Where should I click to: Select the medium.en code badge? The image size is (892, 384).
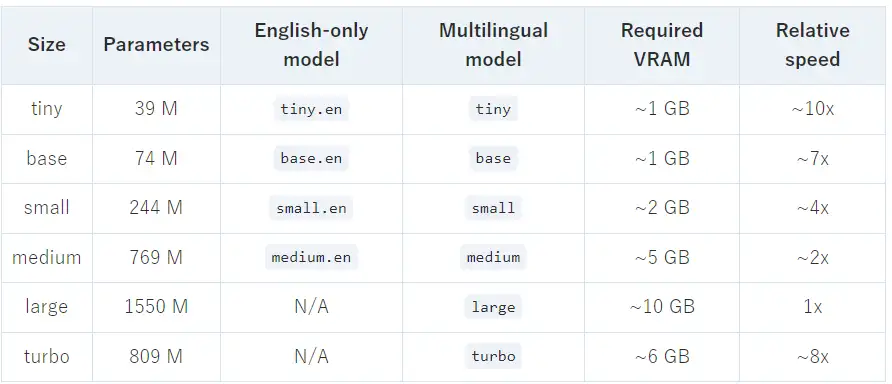[x=311, y=258]
